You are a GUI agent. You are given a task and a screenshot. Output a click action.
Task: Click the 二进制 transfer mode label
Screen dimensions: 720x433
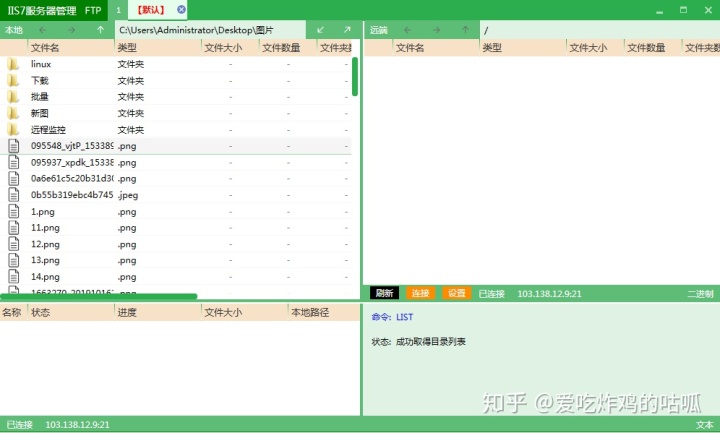pos(700,294)
